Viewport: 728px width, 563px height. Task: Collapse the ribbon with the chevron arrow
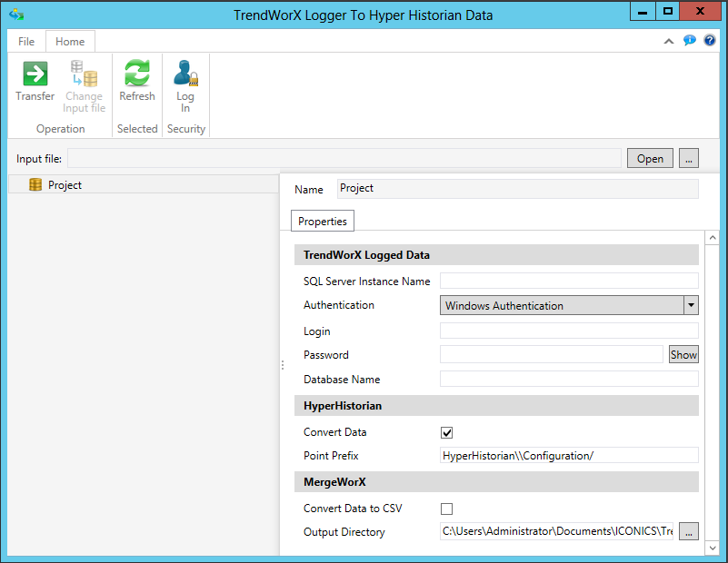tap(669, 41)
